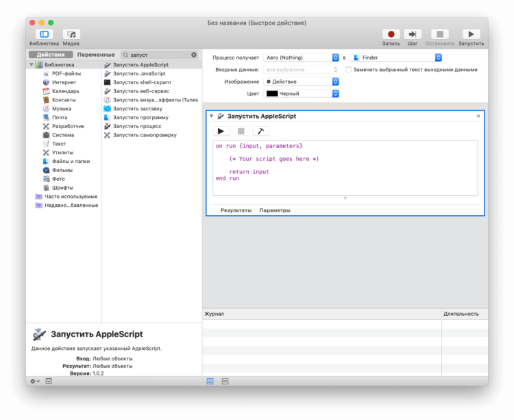Viewport: 514px width, 420px height.
Task: Click the Шаг step toolbar icon
Action: click(x=413, y=34)
